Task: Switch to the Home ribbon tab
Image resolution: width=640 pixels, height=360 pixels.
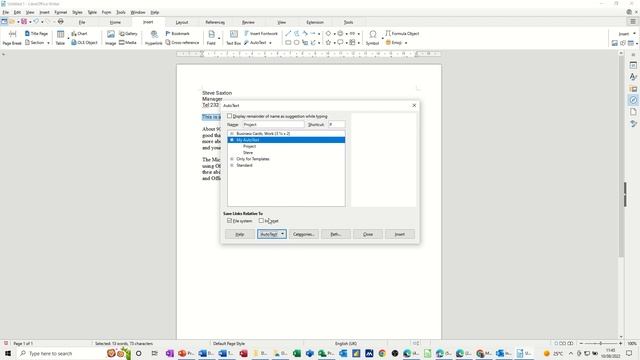Action: pyautogui.click(x=115, y=22)
